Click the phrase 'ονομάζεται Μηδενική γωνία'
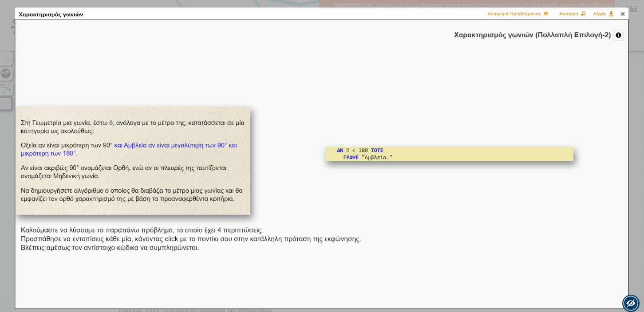Image resolution: width=644 pixels, height=312 pixels. 60,176
